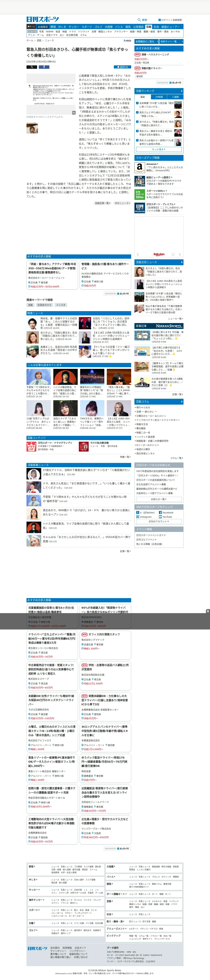
Task: Select the 社会 nav tab
Action: point(156,27)
